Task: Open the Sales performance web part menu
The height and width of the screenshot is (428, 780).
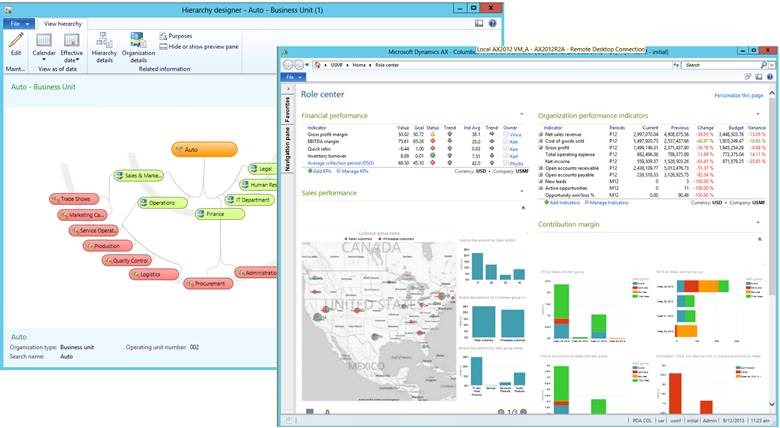Action: point(521,192)
